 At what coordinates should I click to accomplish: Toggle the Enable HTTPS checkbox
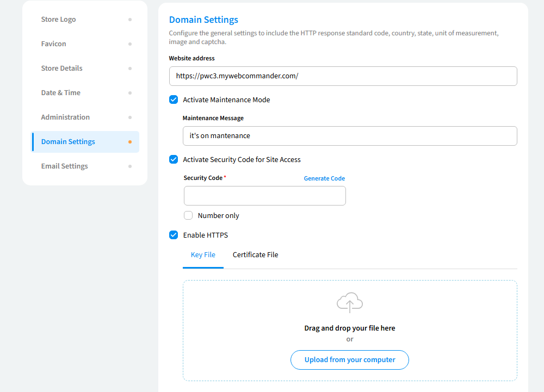pyautogui.click(x=174, y=235)
